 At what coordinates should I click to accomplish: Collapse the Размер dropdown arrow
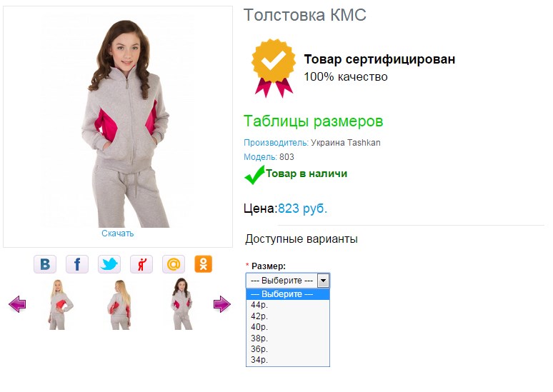coord(324,281)
